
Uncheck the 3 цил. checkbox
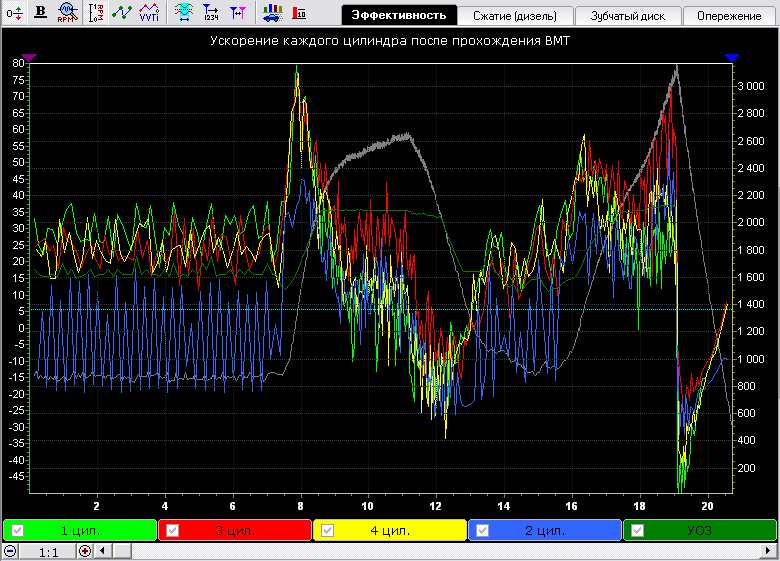click(x=173, y=530)
